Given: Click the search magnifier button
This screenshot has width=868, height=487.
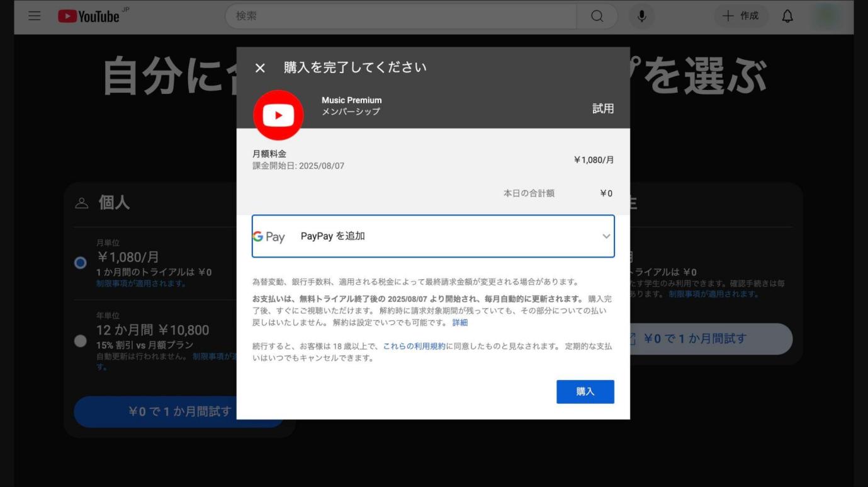Looking at the screenshot, I should 597,16.
